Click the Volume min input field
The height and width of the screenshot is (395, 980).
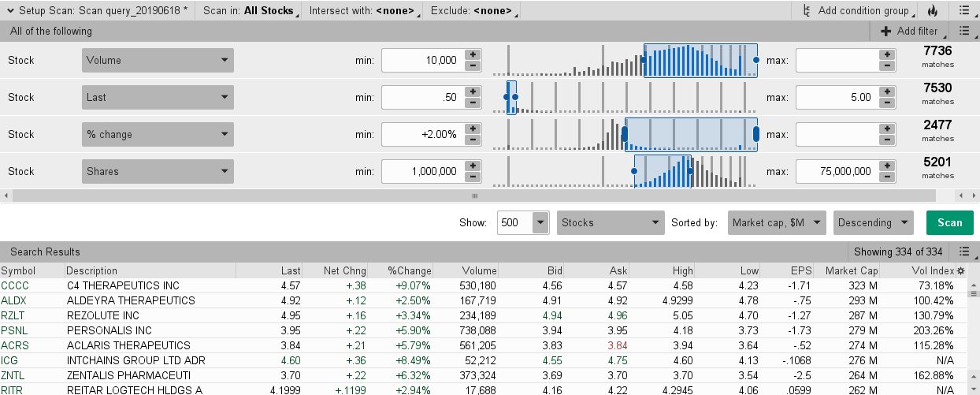(423, 60)
